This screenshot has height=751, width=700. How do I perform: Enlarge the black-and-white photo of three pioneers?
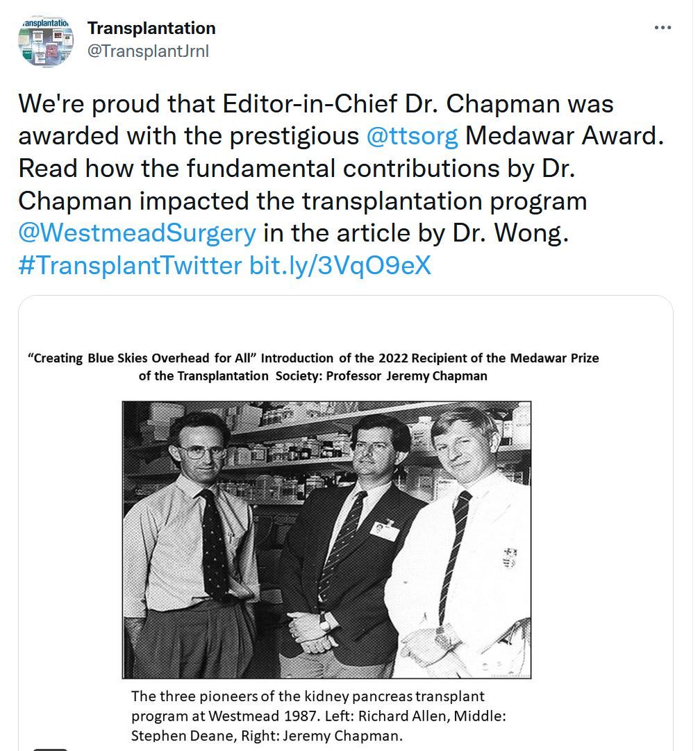tap(326, 540)
